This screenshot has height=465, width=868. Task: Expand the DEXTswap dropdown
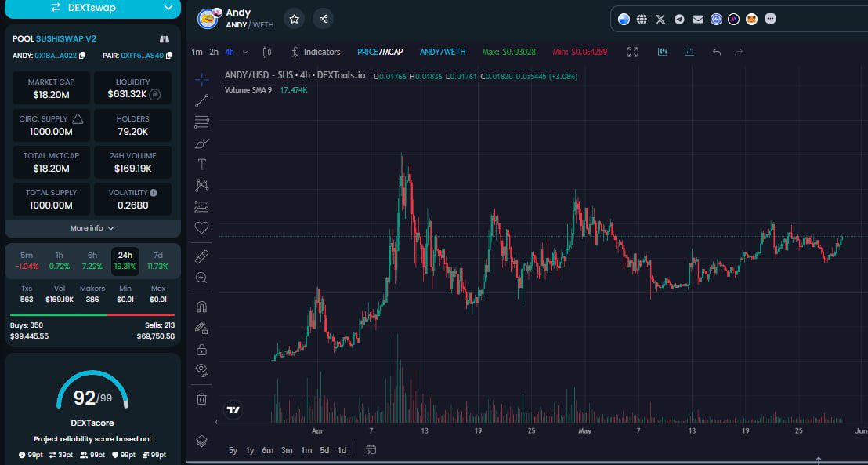point(169,8)
